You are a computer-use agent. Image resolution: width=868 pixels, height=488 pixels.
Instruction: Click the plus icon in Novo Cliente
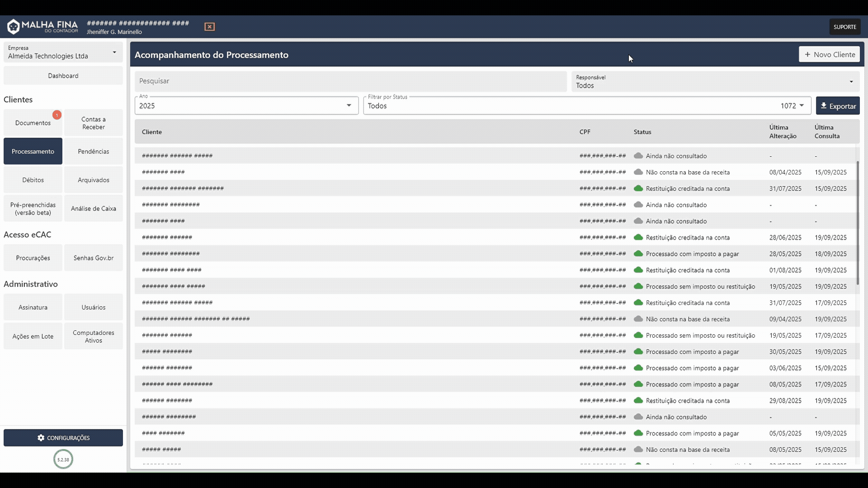point(807,55)
